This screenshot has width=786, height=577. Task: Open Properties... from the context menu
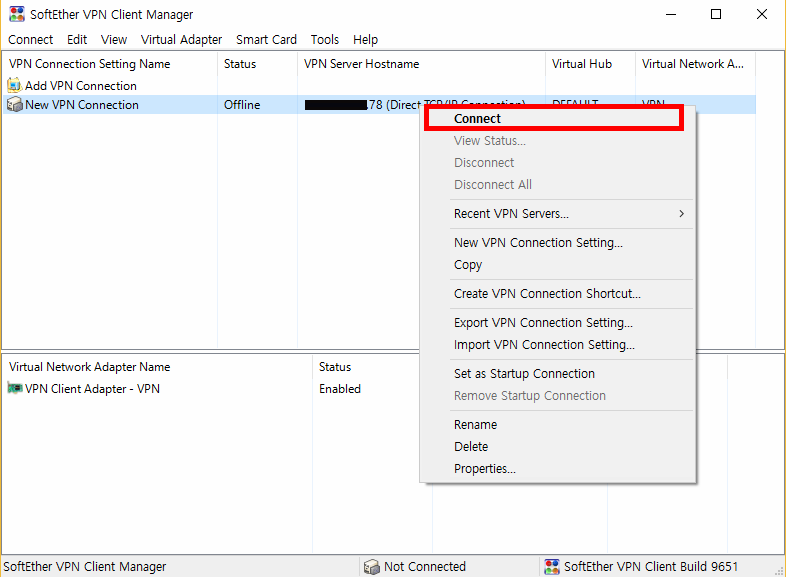[x=557, y=469]
